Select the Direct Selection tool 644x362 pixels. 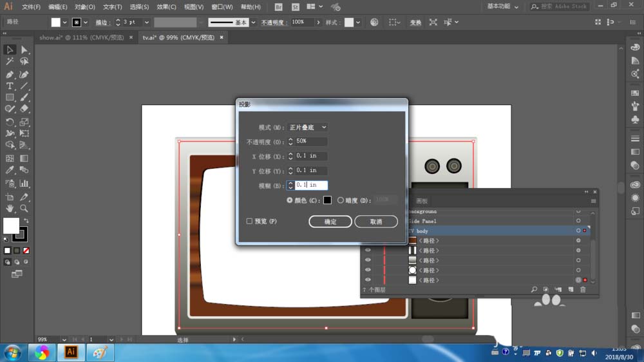point(24,50)
